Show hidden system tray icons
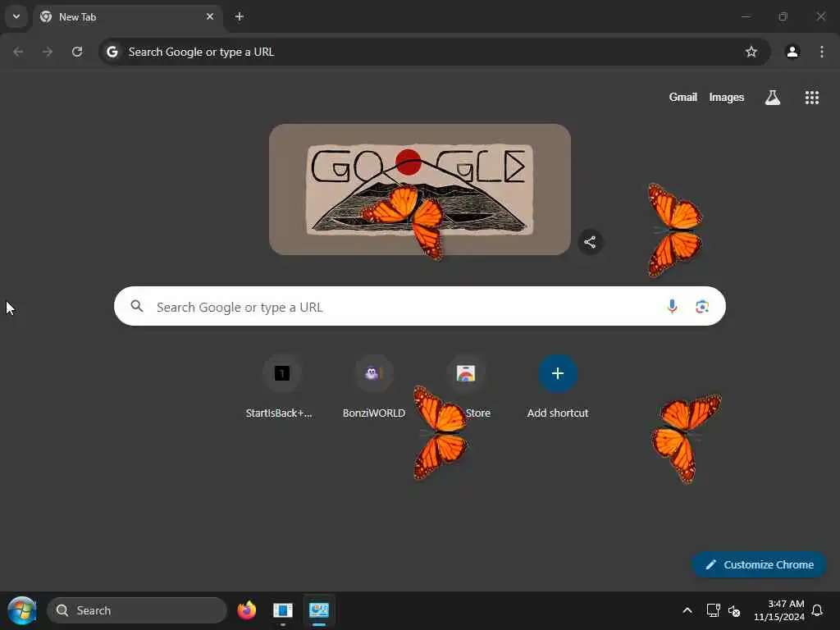The width and height of the screenshot is (840, 630). pyautogui.click(x=687, y=610)
